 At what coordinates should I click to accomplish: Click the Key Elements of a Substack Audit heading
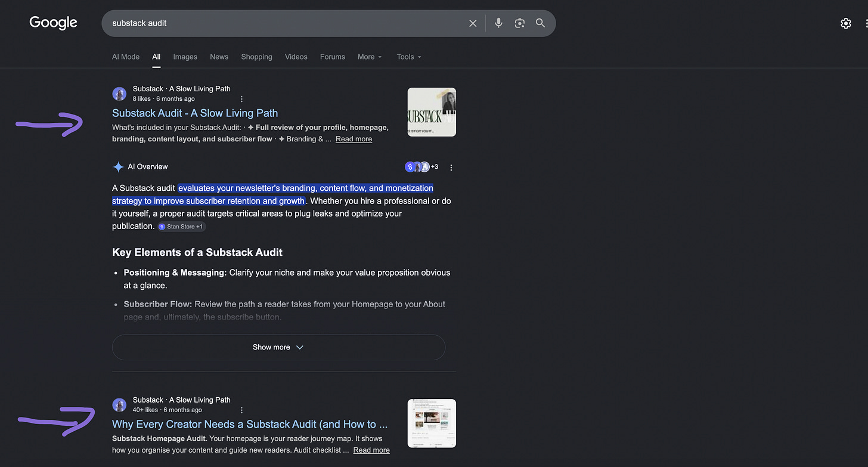[197, 252]
